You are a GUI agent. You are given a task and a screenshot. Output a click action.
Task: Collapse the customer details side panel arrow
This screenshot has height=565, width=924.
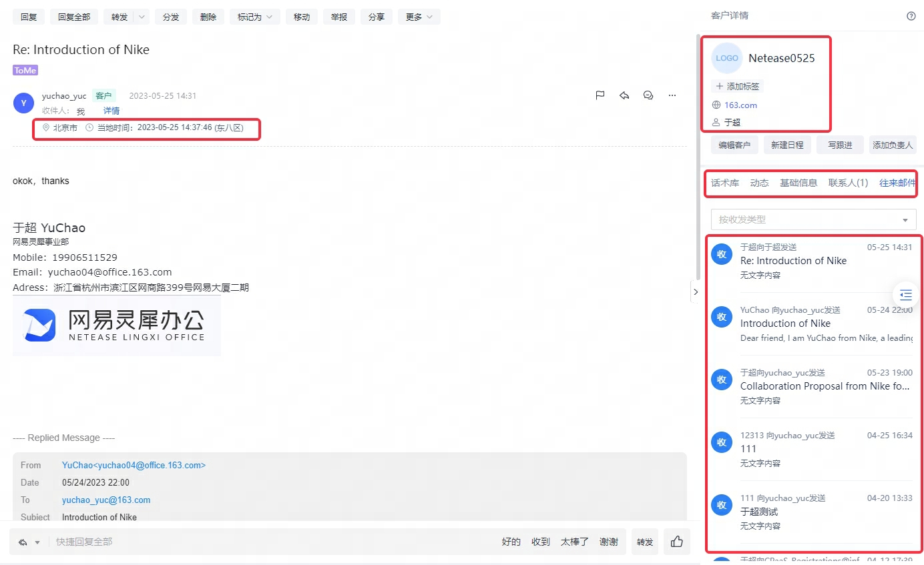coord(696,292)
